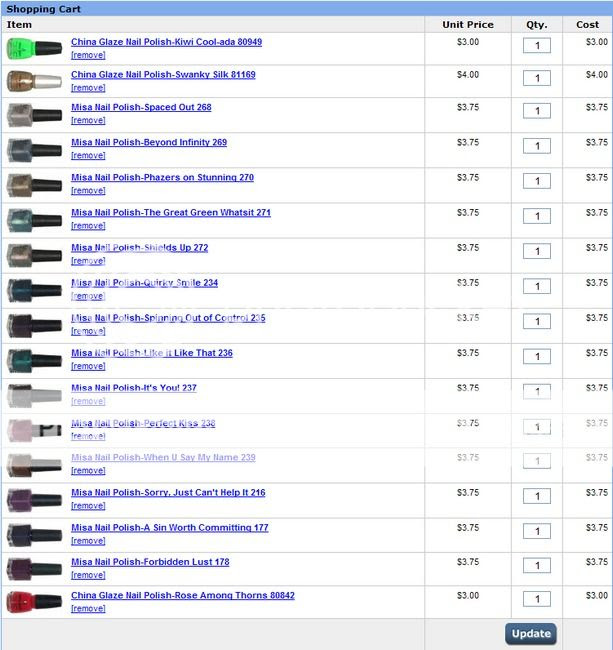This screenshot has height=650, width=613.
Task: Remove Forbidden Lust 178 from the cart
Action: pos(88,575)
